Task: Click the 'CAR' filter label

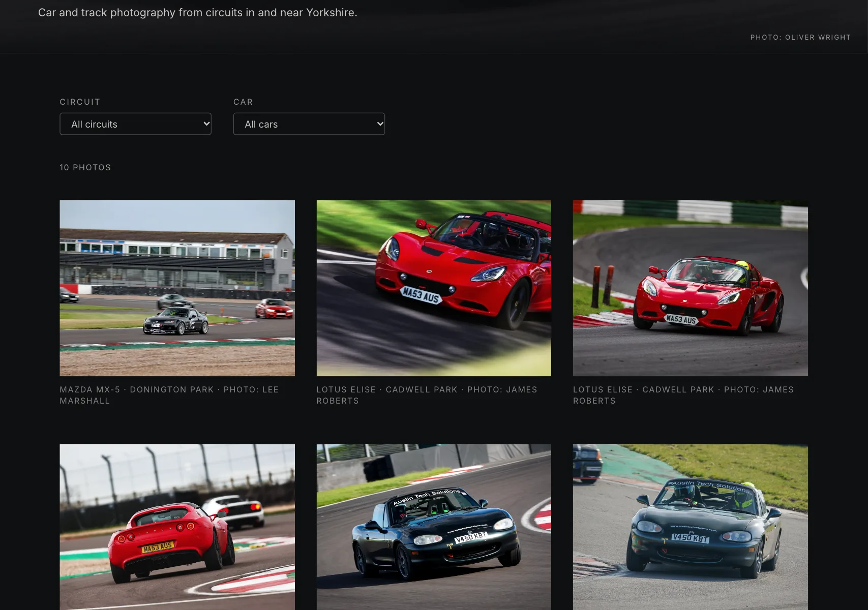Action: point(243,102)
